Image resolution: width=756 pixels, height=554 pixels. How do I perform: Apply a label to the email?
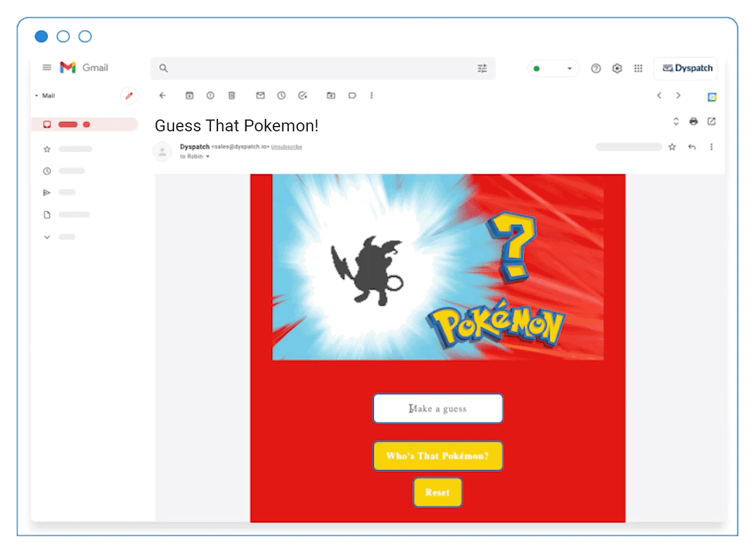pyautogui.click(x=352, y=95)
